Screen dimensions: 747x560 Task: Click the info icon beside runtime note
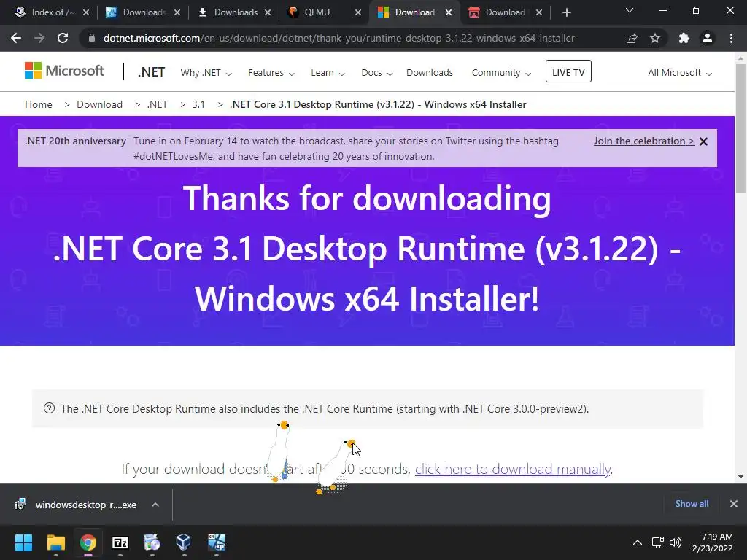49,408
